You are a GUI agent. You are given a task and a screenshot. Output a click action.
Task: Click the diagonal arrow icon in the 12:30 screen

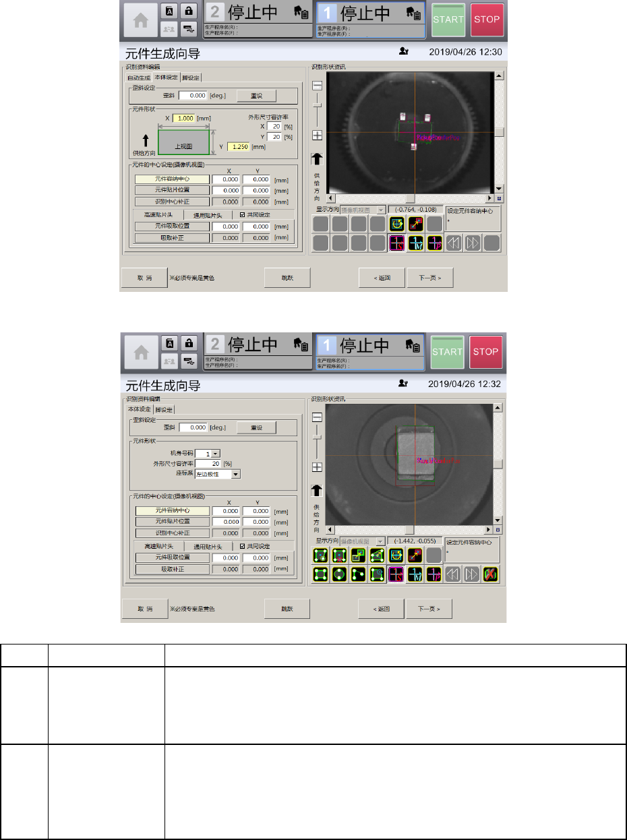pos(416,224)
